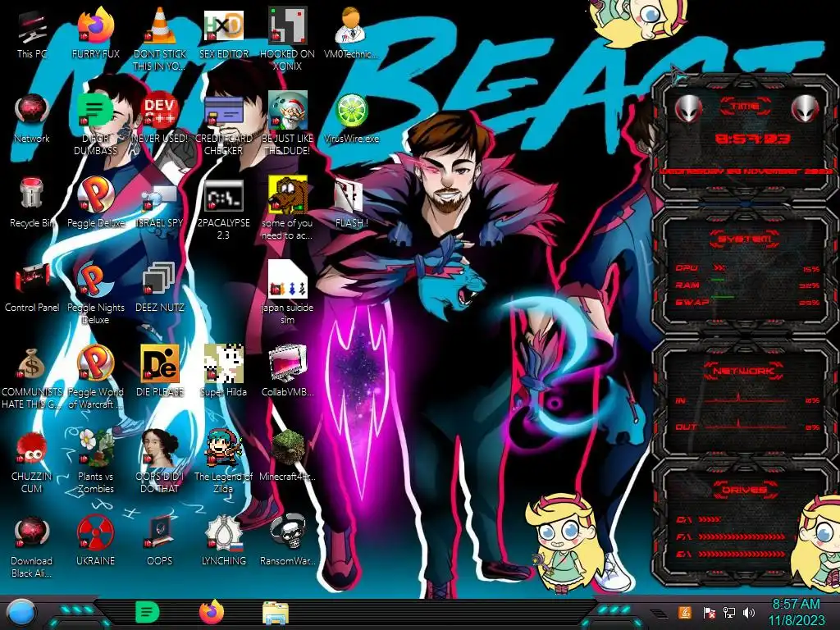Image resolution: width=840 pixels, height=630 pixels.
Task: Click the CPU usage meter
Action: pyautogui.click(x=748, y=268)
